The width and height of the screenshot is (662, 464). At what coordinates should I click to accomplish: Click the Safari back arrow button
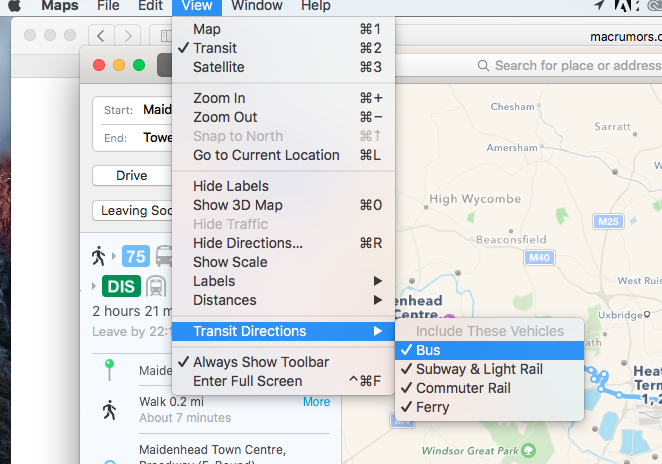tap(101, 35)
